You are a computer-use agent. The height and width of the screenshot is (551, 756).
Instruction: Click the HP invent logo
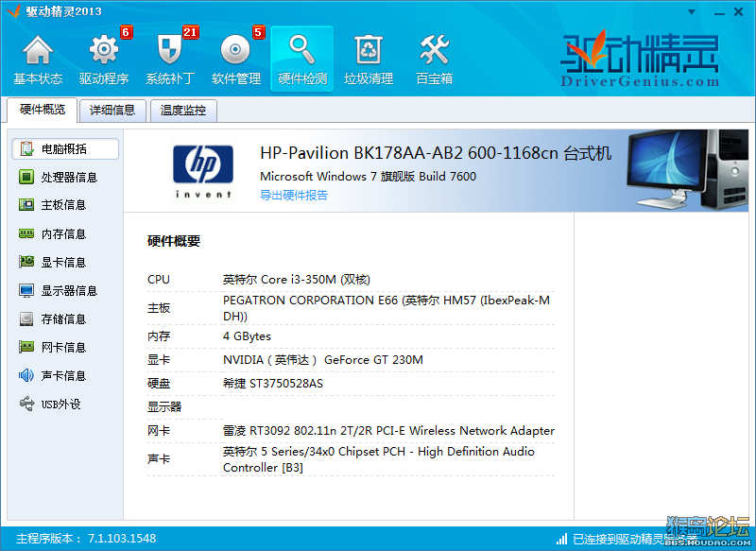(x=203, y=171)
